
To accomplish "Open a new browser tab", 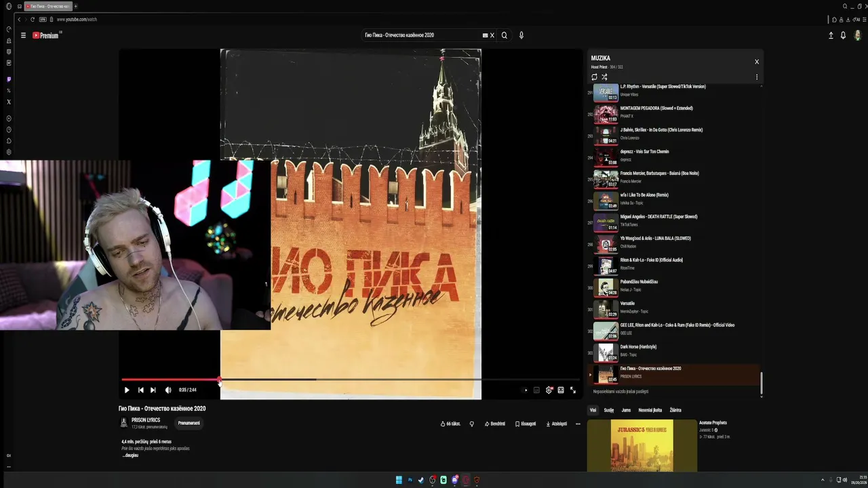I will pos(75,6).
